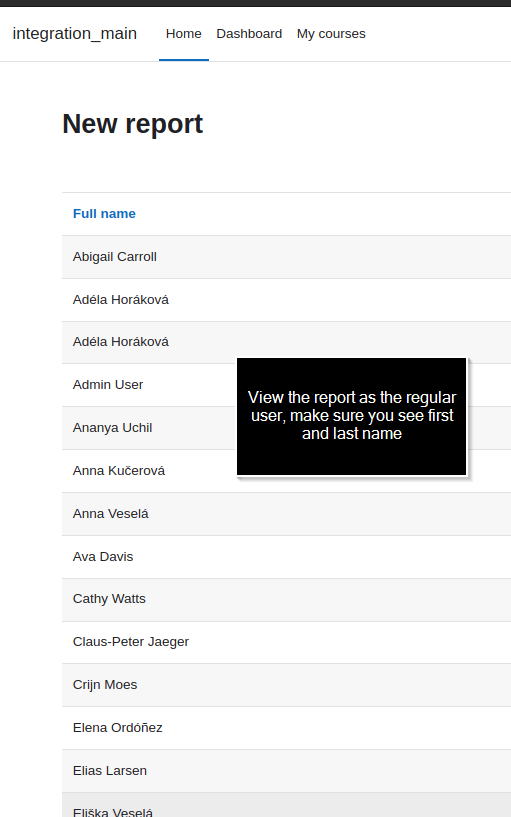This screenshot has width=511, height=817.
Task: Select the Ava Davis row
Action: tap(286, 557)
